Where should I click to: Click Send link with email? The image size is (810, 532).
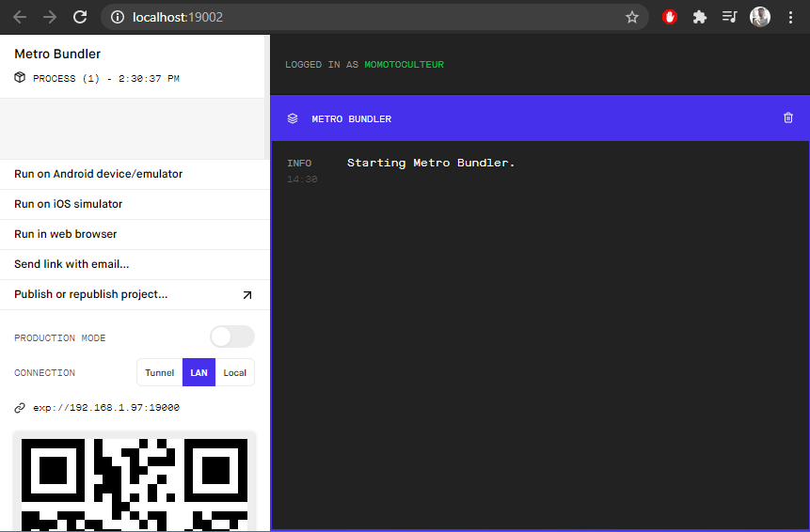click(x=71, y=264)
